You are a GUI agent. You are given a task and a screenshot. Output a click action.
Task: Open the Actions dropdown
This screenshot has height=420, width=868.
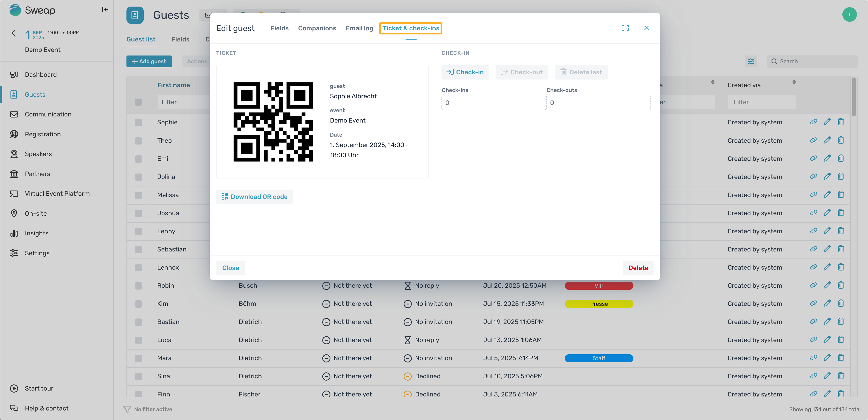pyautogui.click(x=196, y=61)
